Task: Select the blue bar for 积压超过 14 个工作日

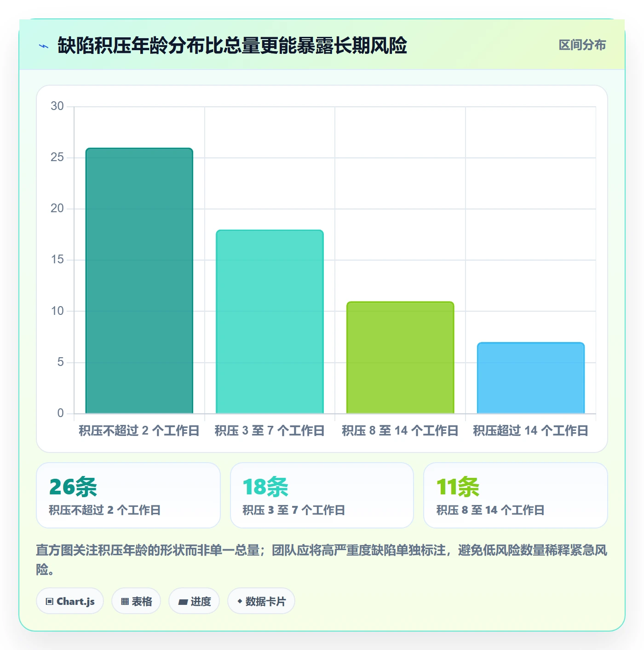Action: 531,378
